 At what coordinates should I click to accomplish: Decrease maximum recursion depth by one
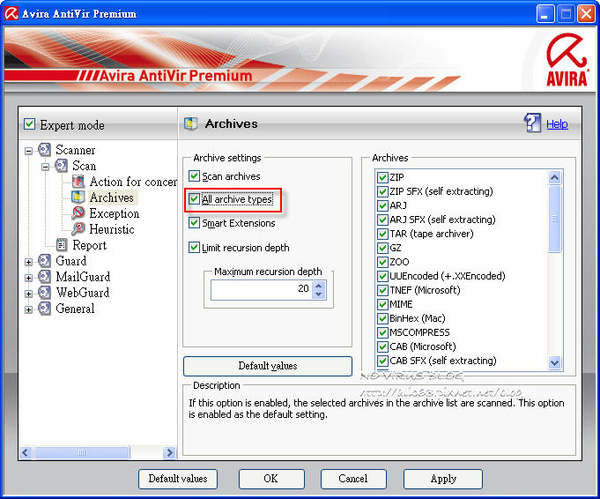pos(318,294)
